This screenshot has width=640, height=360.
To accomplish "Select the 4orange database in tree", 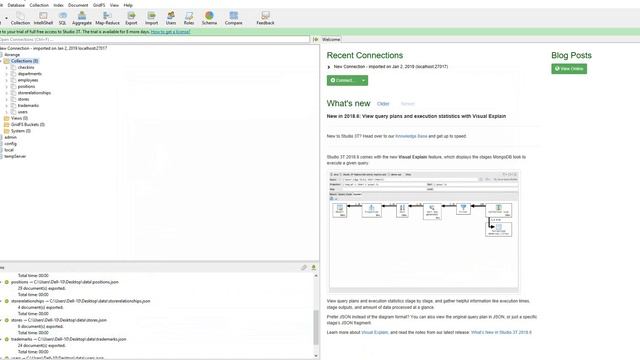I will pos(12,55).
